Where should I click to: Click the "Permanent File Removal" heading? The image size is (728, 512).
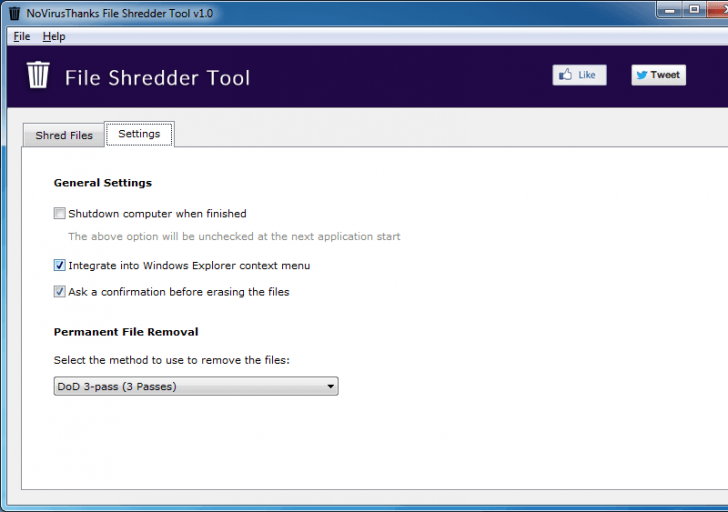point(126,332)
